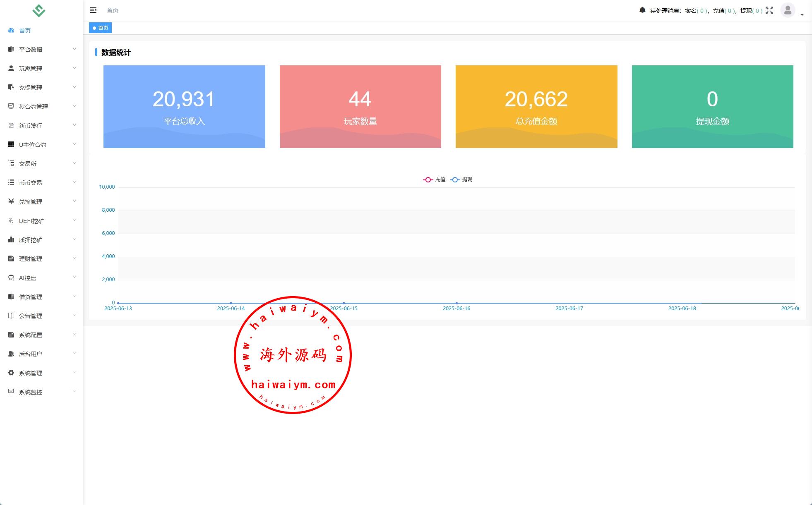Toggle fullscreen mode icon
812x505 pixels.
[x=769, y=10]
